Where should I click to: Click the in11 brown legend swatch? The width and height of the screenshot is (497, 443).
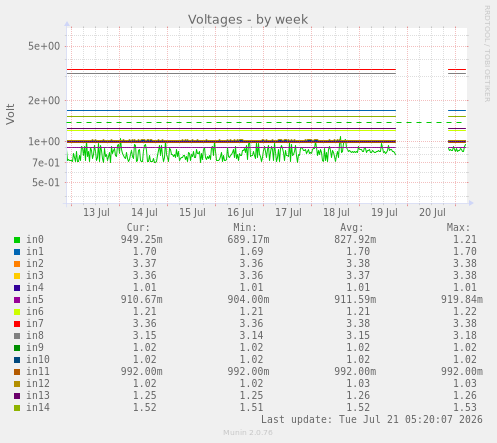pyautogui.click(x=17, y=372)
